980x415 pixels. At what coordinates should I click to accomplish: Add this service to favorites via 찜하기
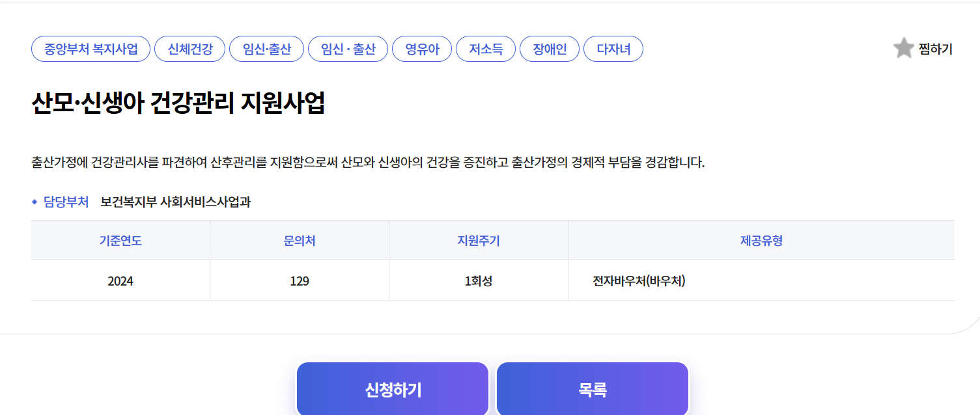(935, 48)
